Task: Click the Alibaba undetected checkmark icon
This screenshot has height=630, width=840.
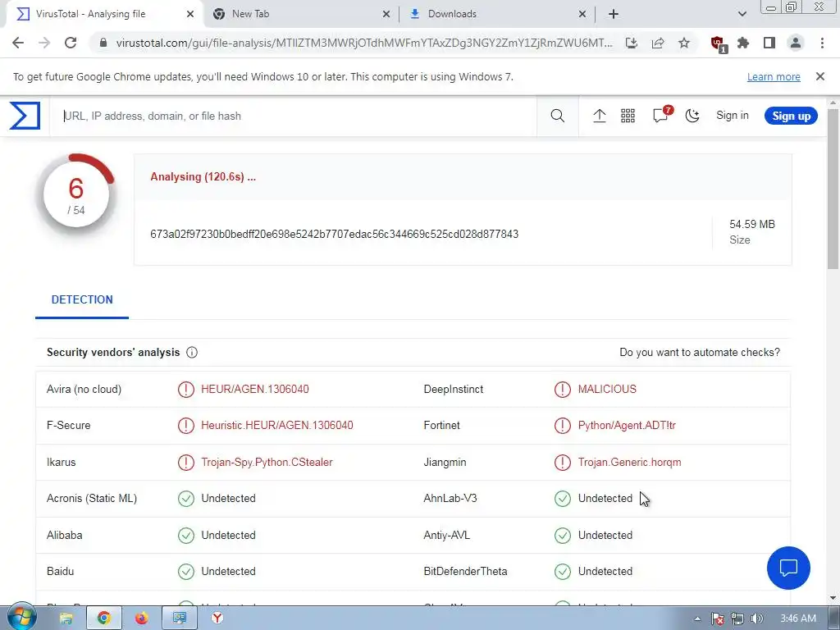Action: [186, 535]
